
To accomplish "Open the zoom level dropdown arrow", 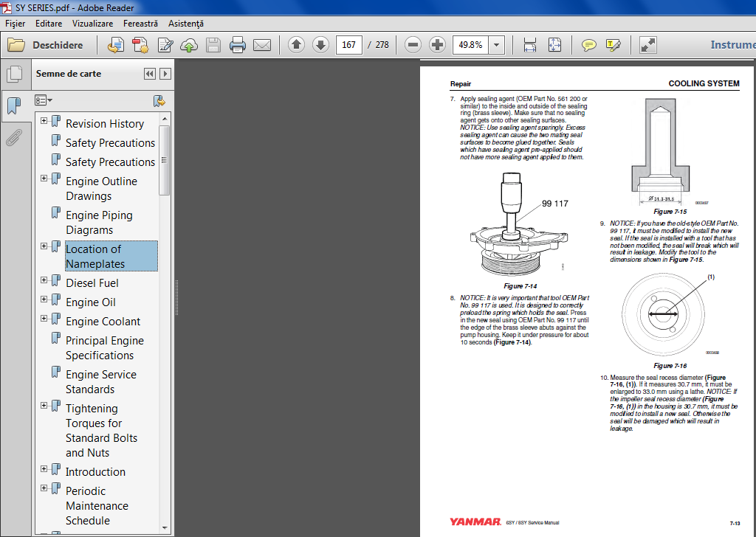I will (497, 45).
